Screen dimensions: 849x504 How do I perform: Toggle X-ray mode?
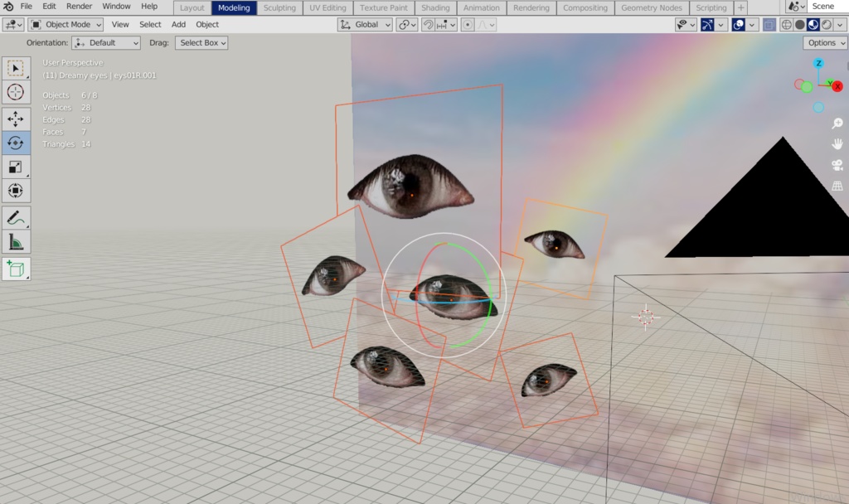[x=769, y=24]
